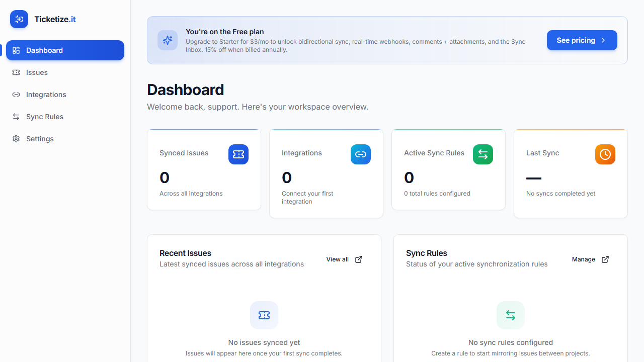Click the Issues ticket icon in sidebar

pyautogui.click(x=16, y=72)
